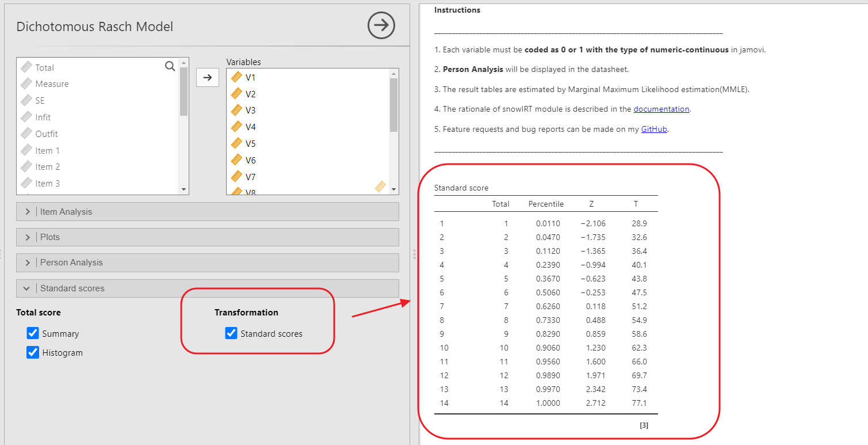Viewport: 868px width, 445px height.
Task: Uncheck the Summary checkbox
Action: [x=33, y=333]
